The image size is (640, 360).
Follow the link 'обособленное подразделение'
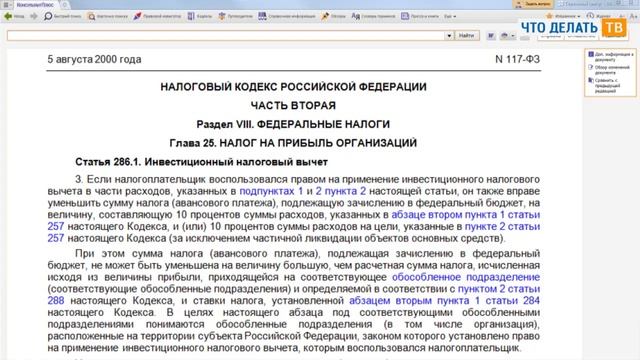[x=466, y=277]
